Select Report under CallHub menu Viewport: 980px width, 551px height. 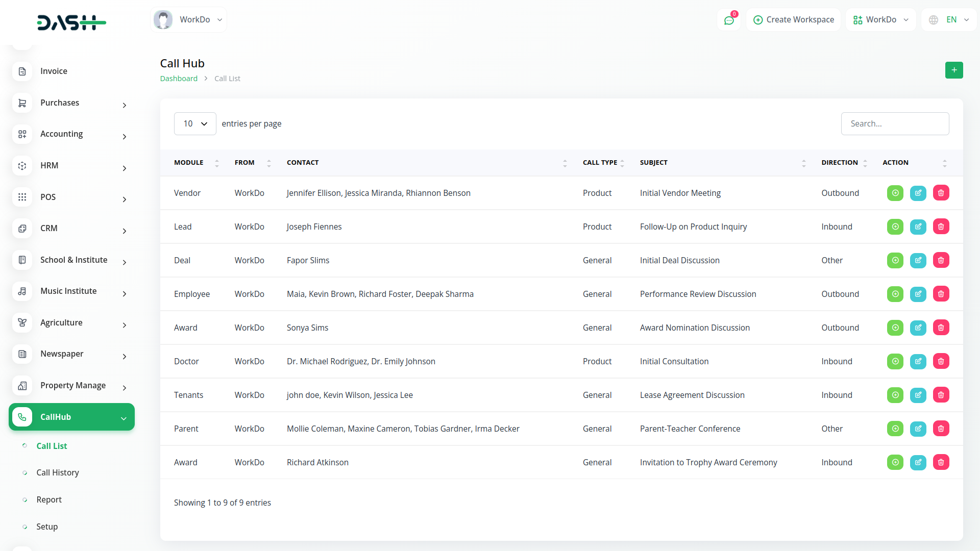click(x=48, y=499)
